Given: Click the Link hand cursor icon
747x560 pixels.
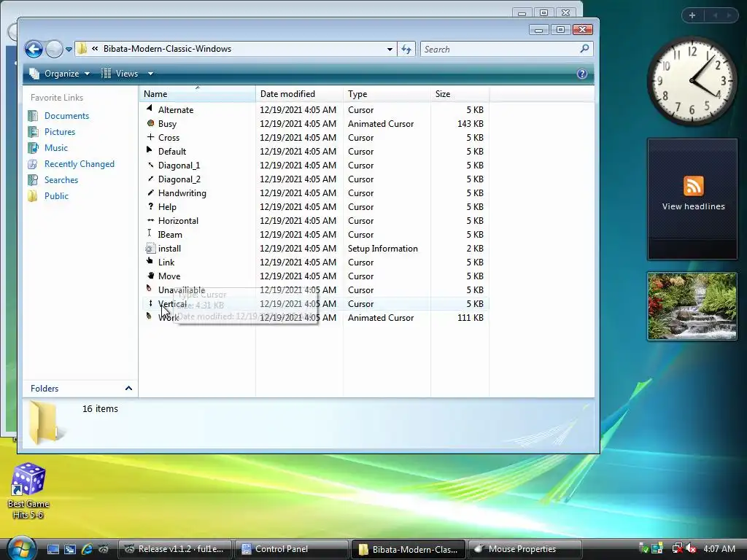Looking at the screenshot, I should (x=150, y=262).
